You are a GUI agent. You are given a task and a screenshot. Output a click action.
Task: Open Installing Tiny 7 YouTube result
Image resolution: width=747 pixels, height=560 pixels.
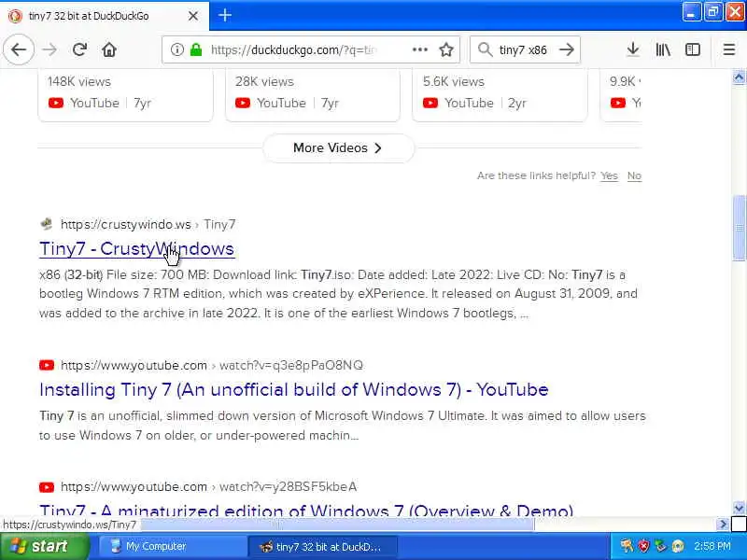pos(294,389)
